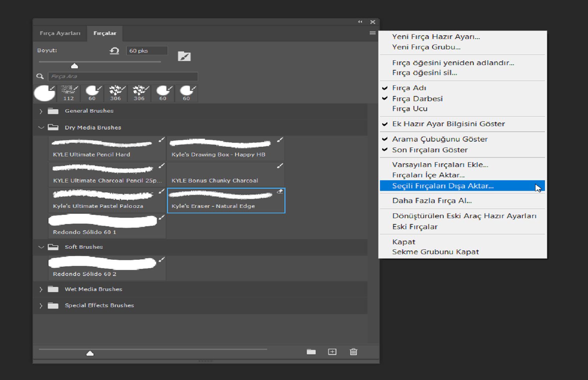Click the Special Effects Brushes group name

point(100,305)
